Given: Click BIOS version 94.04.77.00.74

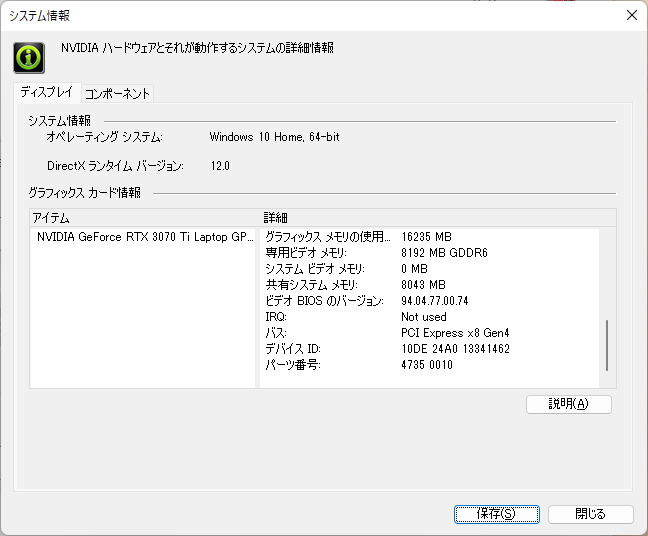Looking at the screenshot, I should click(x=434, y=301).
